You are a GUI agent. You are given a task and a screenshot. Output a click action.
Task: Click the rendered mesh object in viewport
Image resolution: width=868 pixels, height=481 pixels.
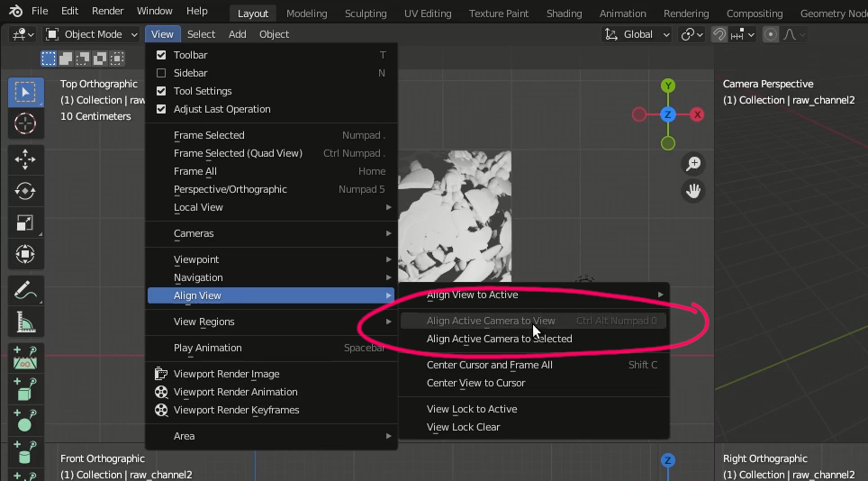coord(455,216)
